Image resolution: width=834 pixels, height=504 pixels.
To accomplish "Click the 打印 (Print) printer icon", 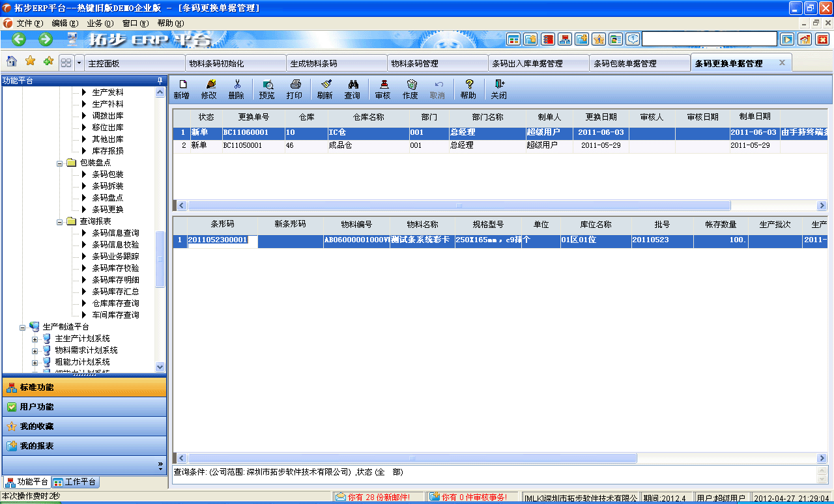I will (295, 89).
